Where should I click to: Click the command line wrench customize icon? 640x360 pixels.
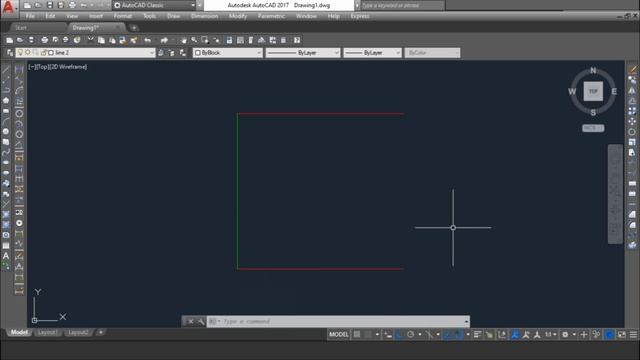click(x=201, y=322)
